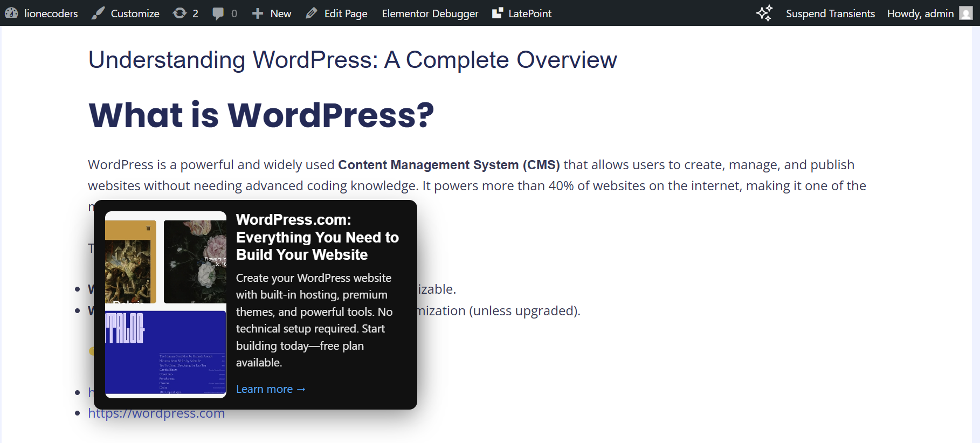
Task: Click the AI sparkle stars icon
Action: (764, 13)
